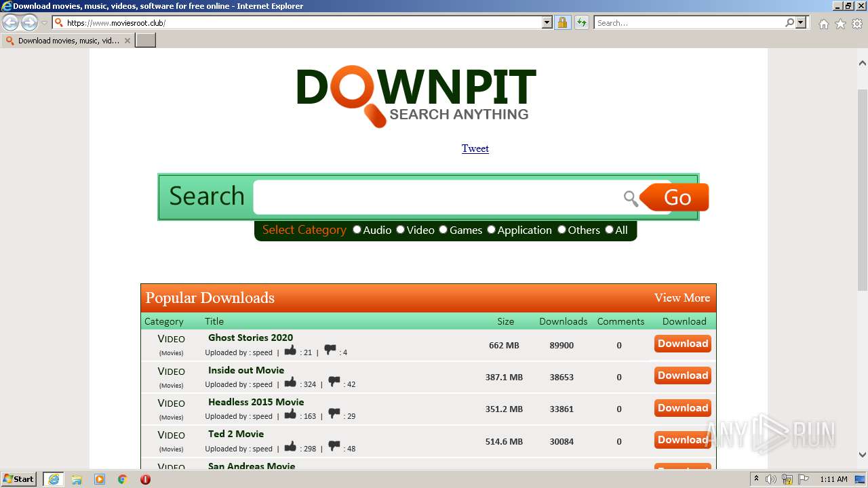Select the Download movies, music tab

pyautogui.click(x=68, y=41)
